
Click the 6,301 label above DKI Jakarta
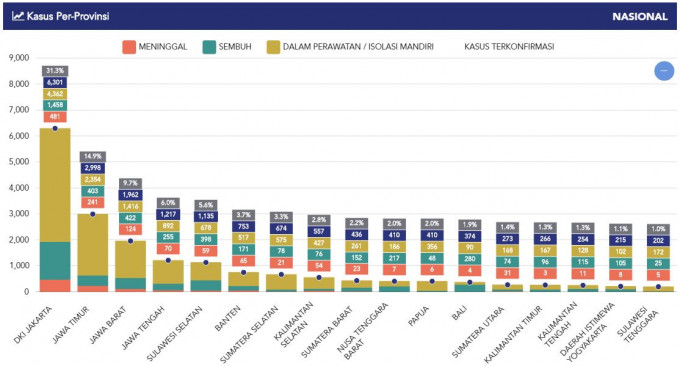tap(55, 82)
